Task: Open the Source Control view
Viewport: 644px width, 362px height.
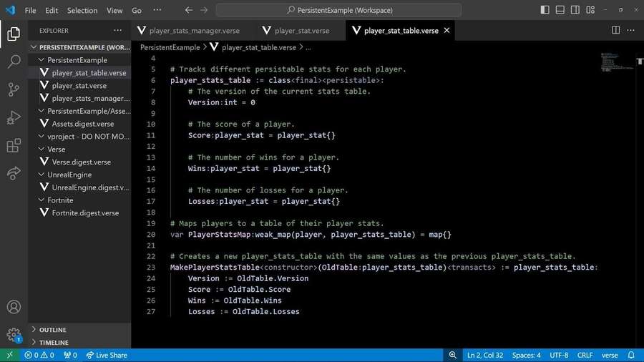Action: pyautogui.click(x=14, y=89)
